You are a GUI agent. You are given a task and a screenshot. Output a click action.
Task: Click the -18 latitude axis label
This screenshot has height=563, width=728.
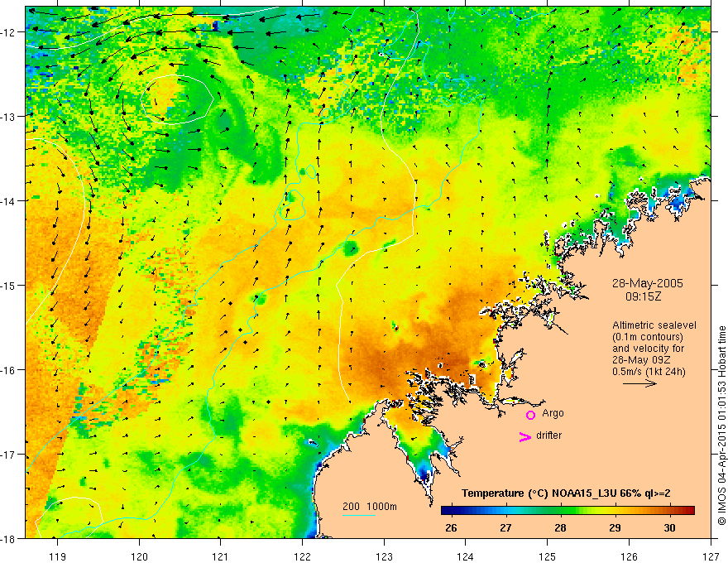coord(9,539)
